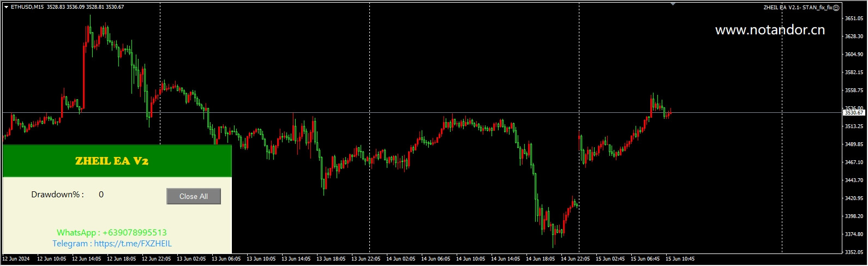Click the 13 Jun 22:05 time label
The height and width of the screenshot is (266, 868).
(366, 259)
